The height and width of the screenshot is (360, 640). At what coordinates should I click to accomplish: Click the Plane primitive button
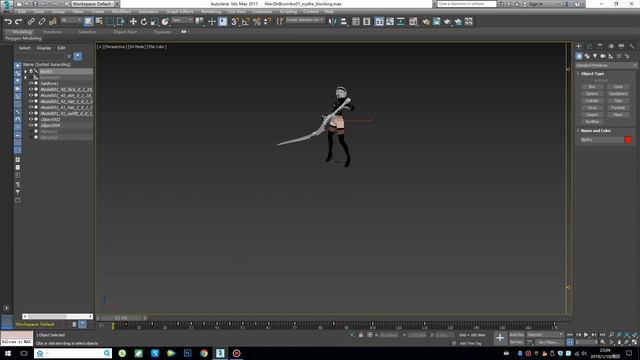618,115
